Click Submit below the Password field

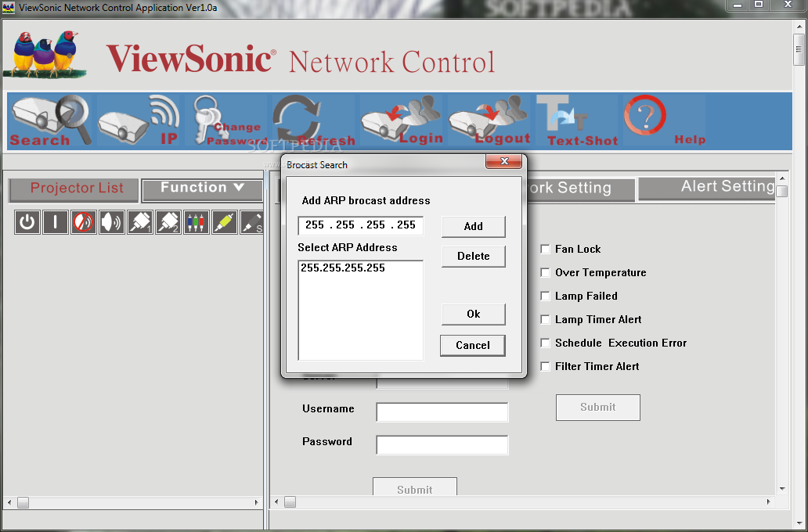click(415, 487)
